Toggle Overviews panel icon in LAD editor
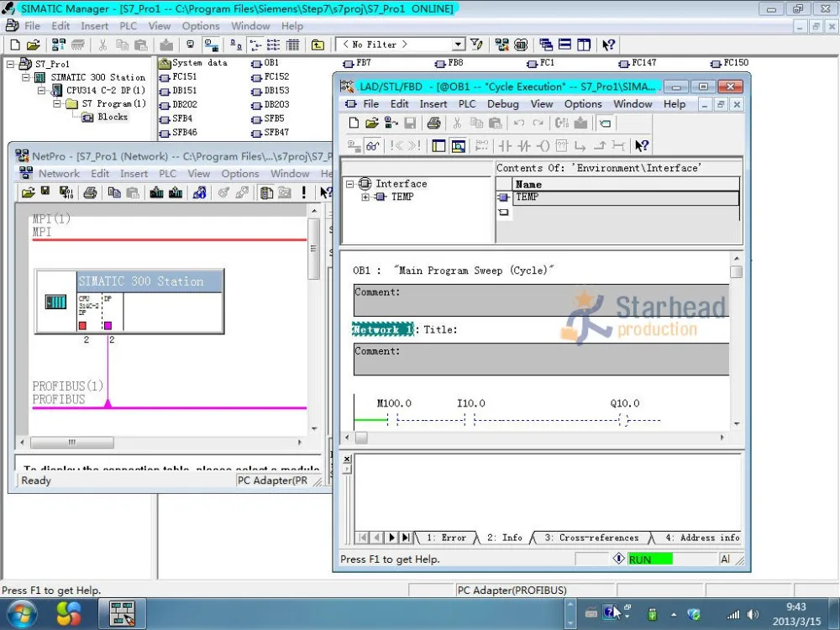Screen dimensions: 840x630 pyautogui.click(x=438, y=145)
